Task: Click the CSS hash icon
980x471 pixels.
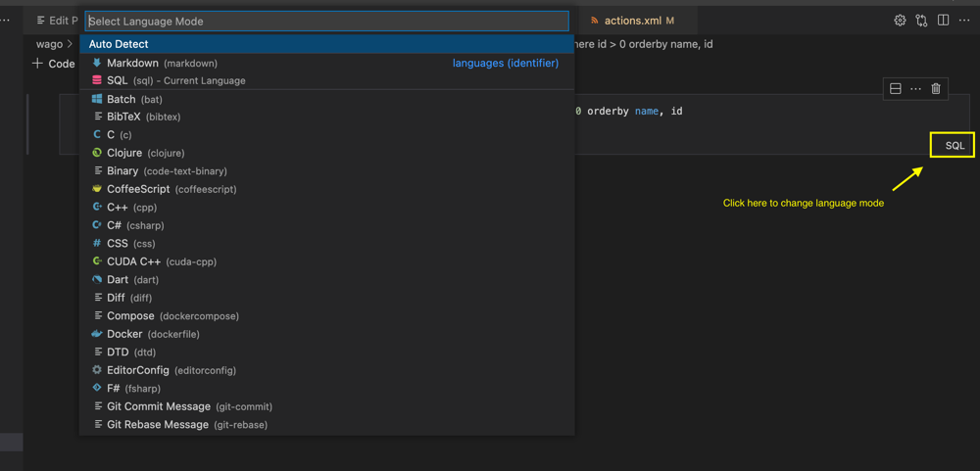Action: (97, 243)
